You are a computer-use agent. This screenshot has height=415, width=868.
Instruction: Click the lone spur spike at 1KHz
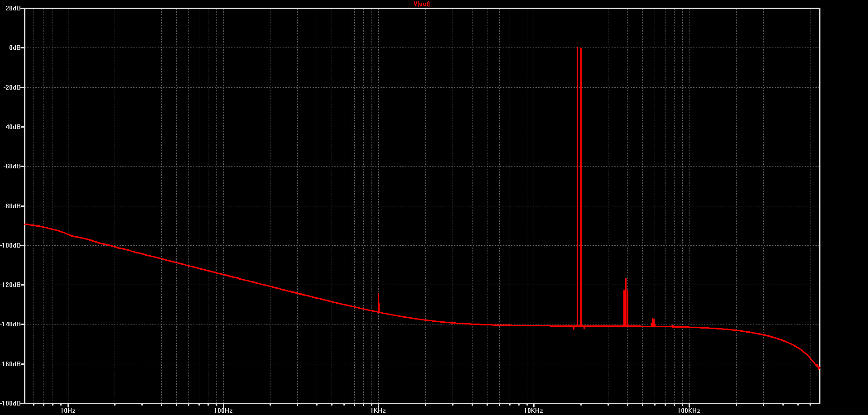point(378,302)
